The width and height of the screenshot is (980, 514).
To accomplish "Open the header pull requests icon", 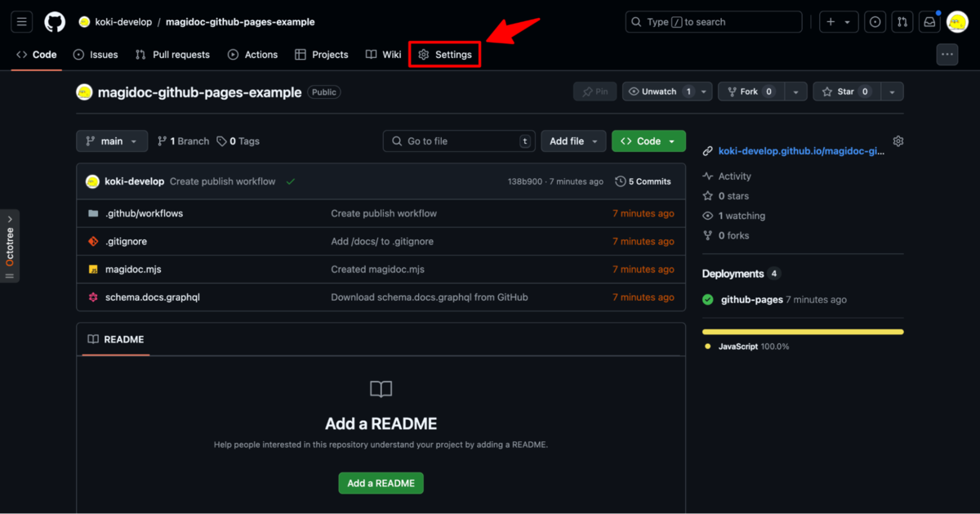I will [902, 22].
